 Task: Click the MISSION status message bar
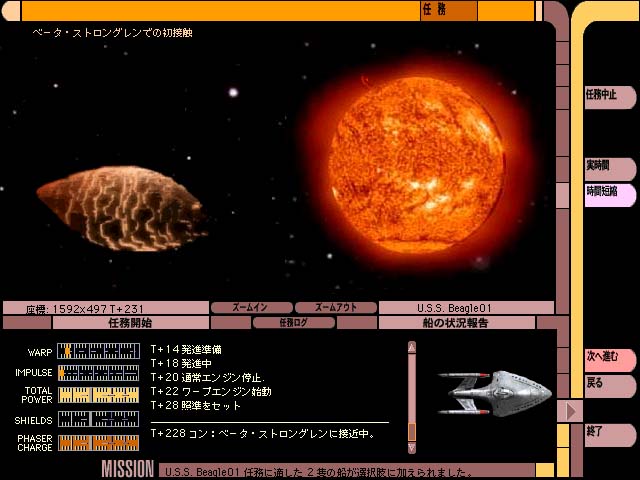coord(347,471)
